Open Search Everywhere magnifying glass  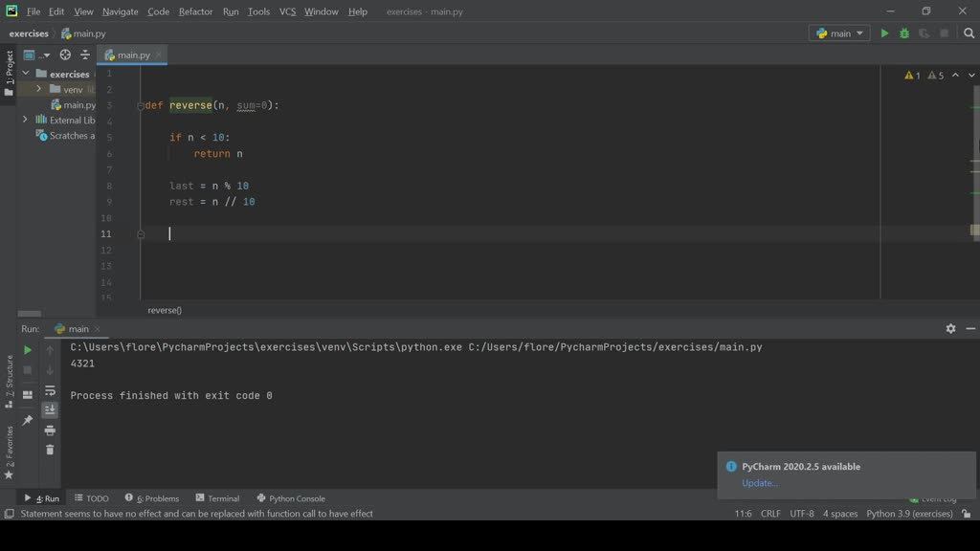[x=969, y=33]
